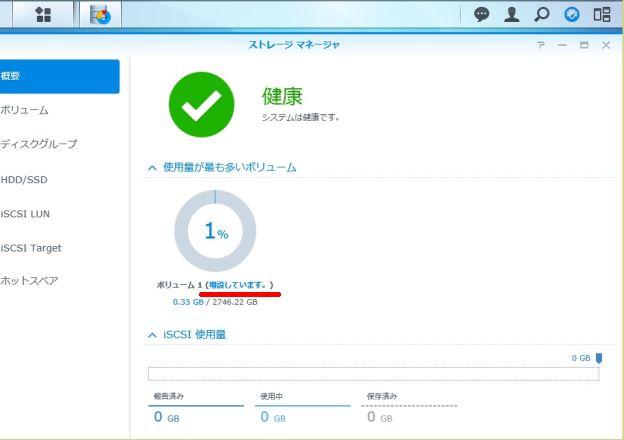Collapse the 使用量が最も多いボリューム section
This screenshot has width=624, height=440.
point(152,168)
